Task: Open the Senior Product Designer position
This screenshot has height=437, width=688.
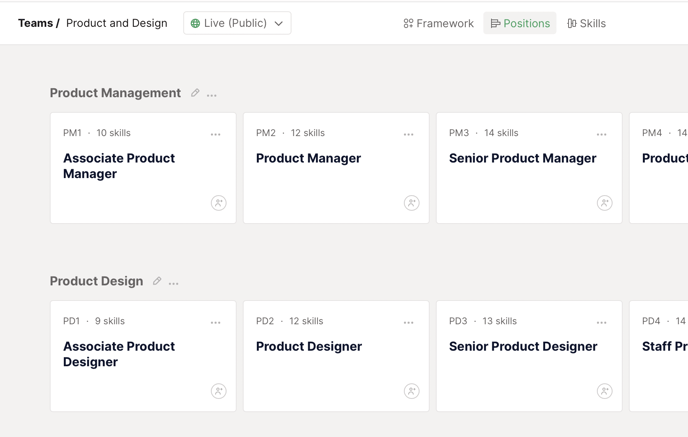Action: pyautogui.click(x=523, y=347)
